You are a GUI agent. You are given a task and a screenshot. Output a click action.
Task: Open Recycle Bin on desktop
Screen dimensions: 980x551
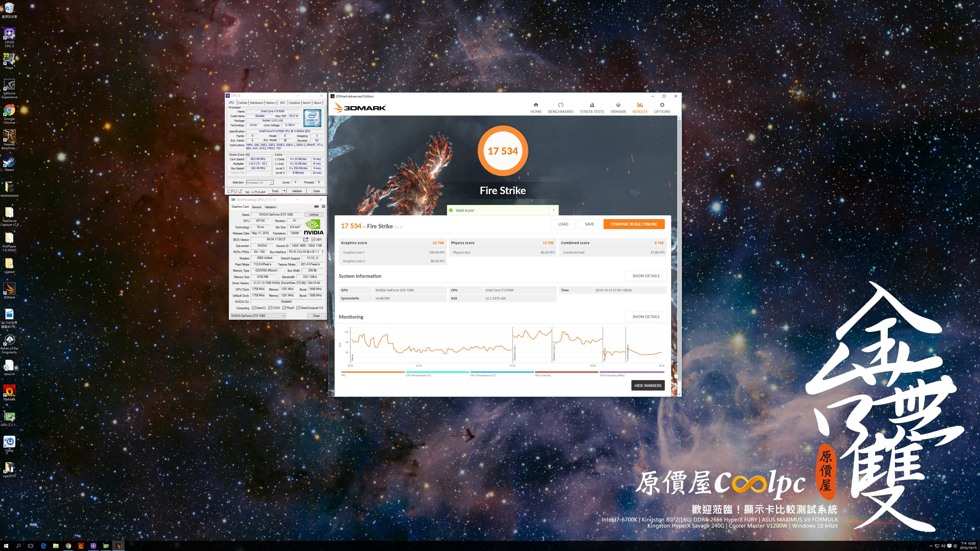(9, 10)
